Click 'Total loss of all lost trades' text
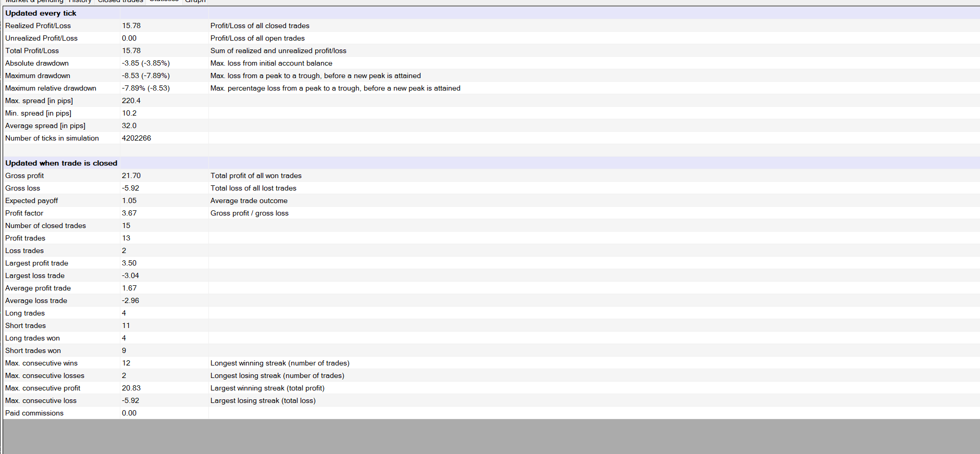 pos(253,188)
